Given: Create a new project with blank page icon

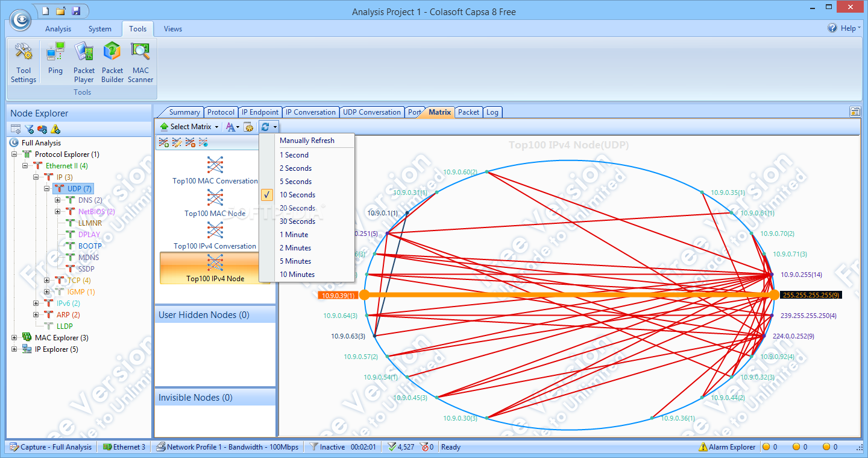Looking at the screenshot, I should click(x=45, y=11).
